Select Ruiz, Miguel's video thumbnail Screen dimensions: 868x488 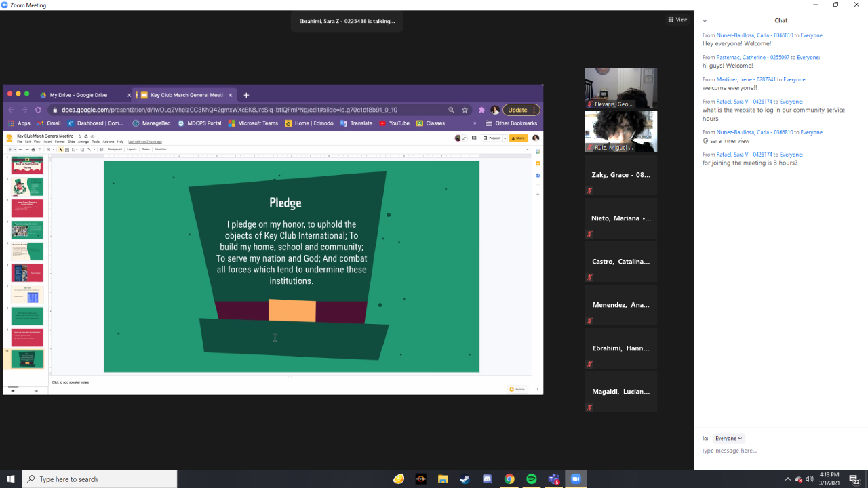(x=620, y=131)
